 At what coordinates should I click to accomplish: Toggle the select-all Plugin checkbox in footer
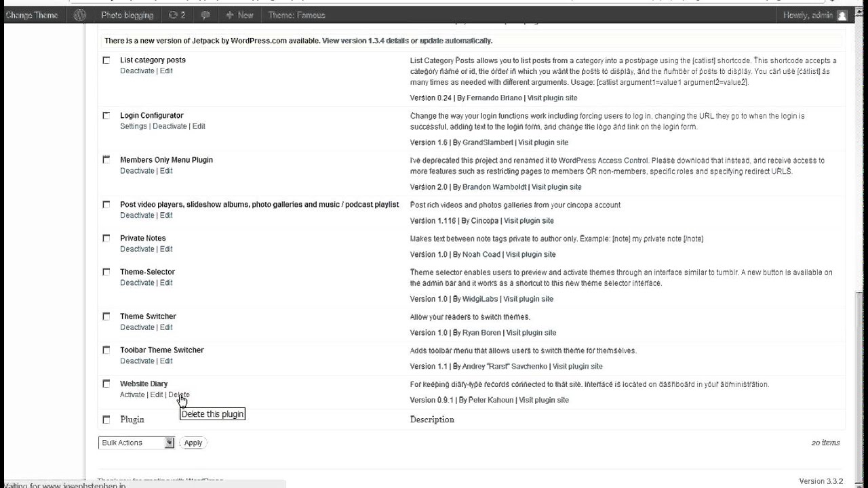106,420
